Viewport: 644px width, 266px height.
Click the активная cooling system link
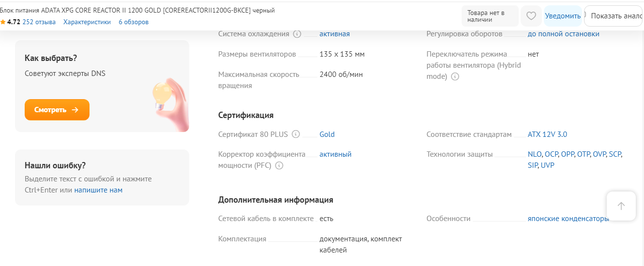[x=334, y=34]
